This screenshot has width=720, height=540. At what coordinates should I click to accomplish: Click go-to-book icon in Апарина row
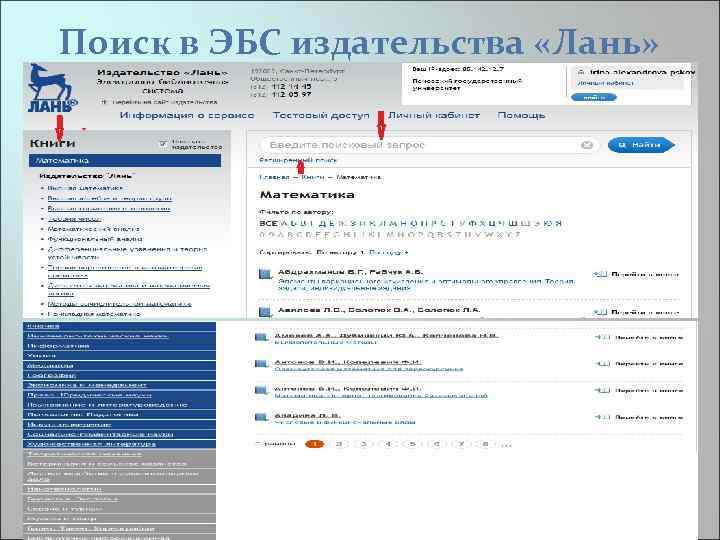(x=602, y=417)
